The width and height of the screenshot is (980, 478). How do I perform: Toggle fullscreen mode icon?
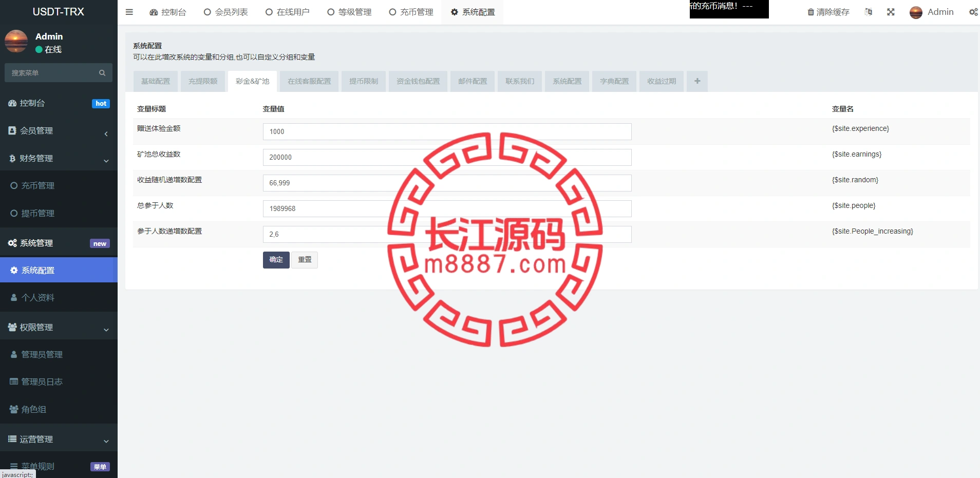(891, 12)
